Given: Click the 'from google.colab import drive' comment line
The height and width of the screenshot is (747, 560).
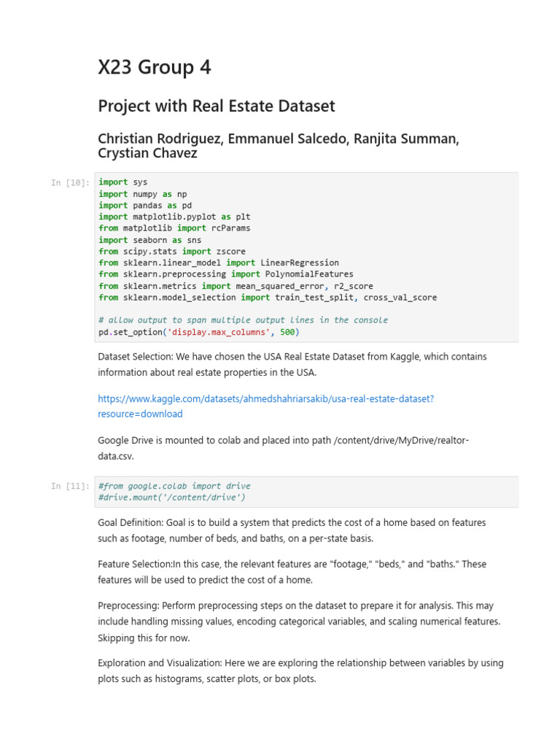Looking at the screenshot, I should pos(174,486).
